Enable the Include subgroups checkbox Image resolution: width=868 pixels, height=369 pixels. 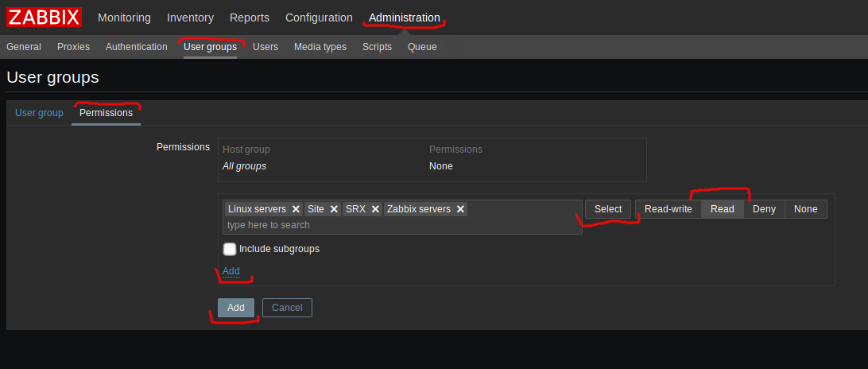coord(230,249)
